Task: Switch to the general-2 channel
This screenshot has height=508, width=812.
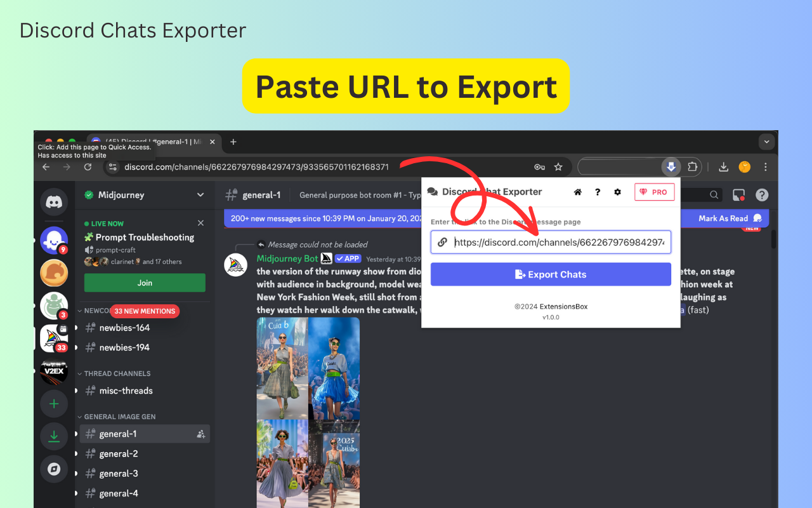Action: coord(143,454)
